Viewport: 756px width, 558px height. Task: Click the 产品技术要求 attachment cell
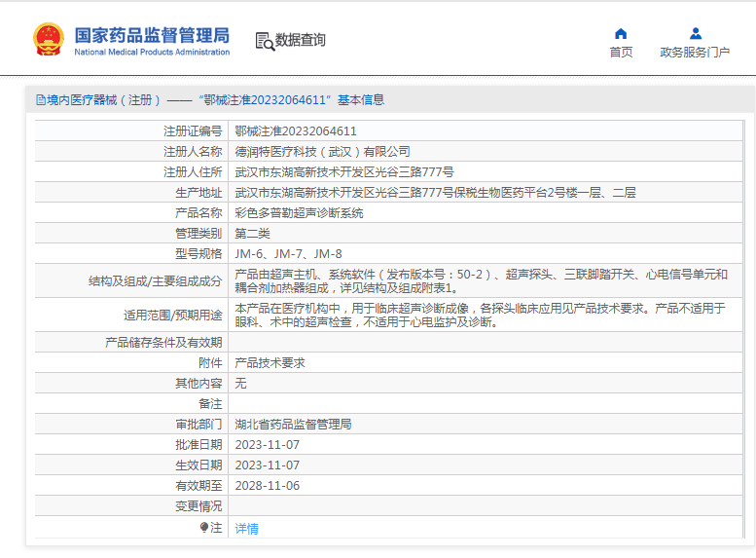[x=270, y=362]
